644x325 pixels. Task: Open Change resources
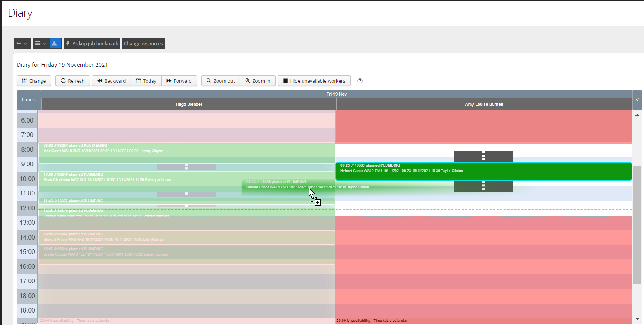(143, 43)
